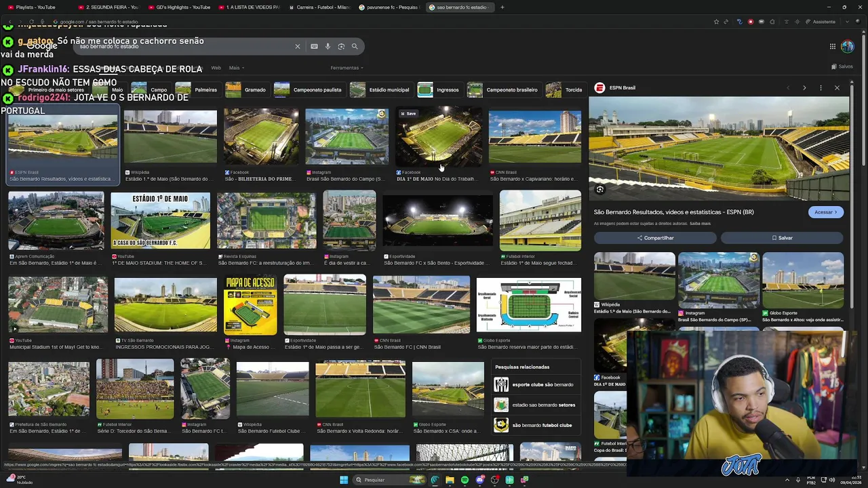
Task: Open ESTÁDIO 1º DE MAIO YouTube thumbnail
Action: [x=161, y=220]
